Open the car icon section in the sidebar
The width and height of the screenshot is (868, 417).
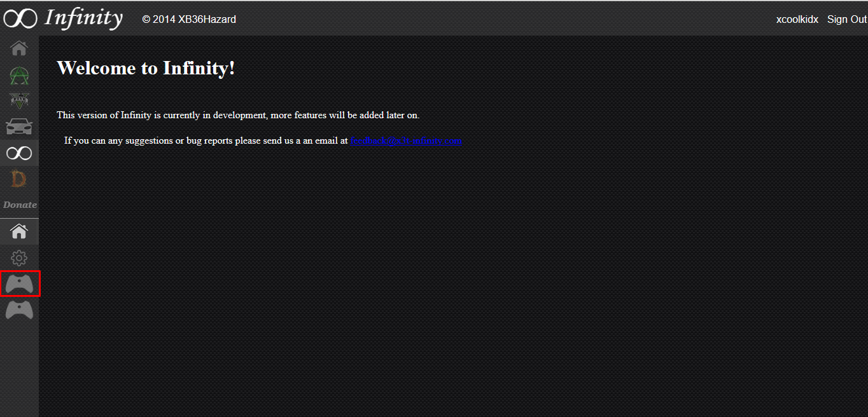[19, 126]
